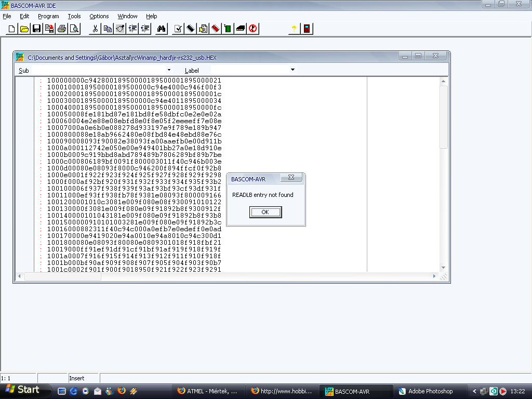The height and width of the screenshot is (399, 532).
Task: Click the BASCOM-AVR taskbar button
Action: tap(355, 391)
